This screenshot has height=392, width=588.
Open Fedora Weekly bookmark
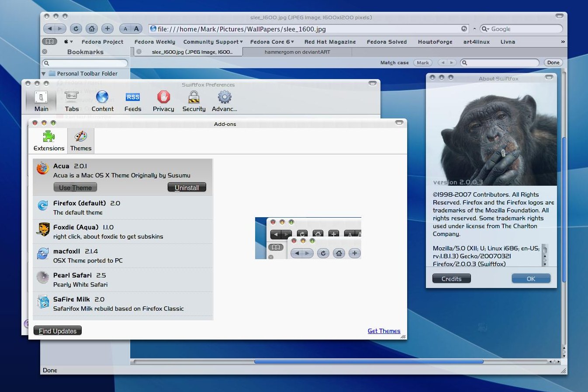pos(155,42)
